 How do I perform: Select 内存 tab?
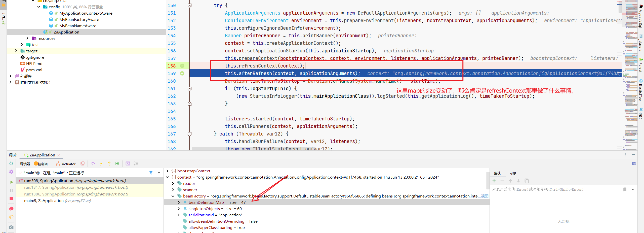(513, 173)
